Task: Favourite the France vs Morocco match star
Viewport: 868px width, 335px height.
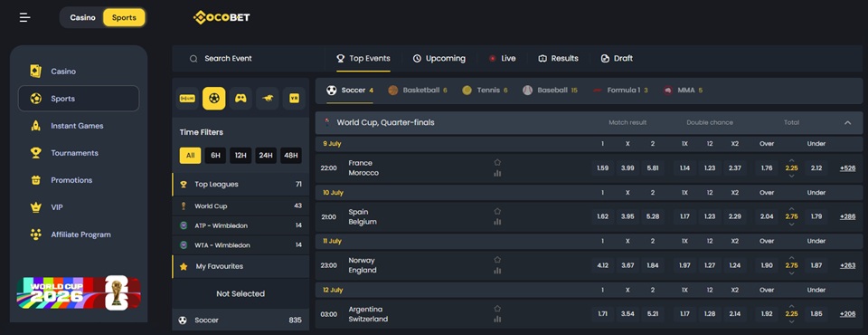Action: click(x=497, y=162)
